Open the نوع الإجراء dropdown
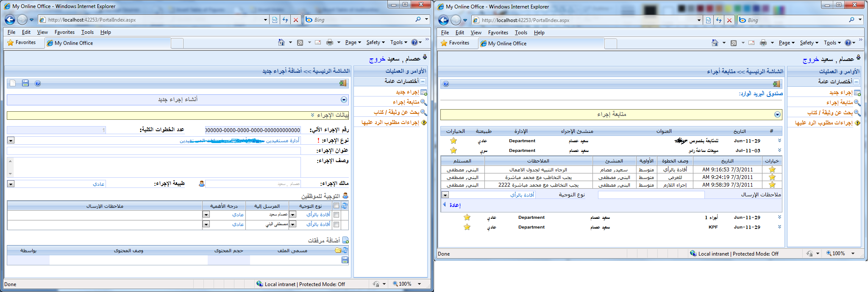Viewport: 868px width, 292px height. (x=11, y=140)
